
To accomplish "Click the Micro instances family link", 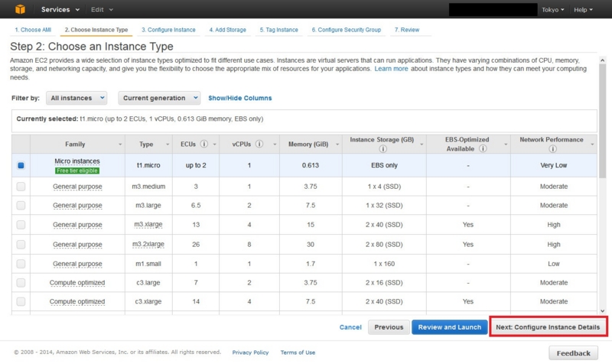I will pos(77,161).
